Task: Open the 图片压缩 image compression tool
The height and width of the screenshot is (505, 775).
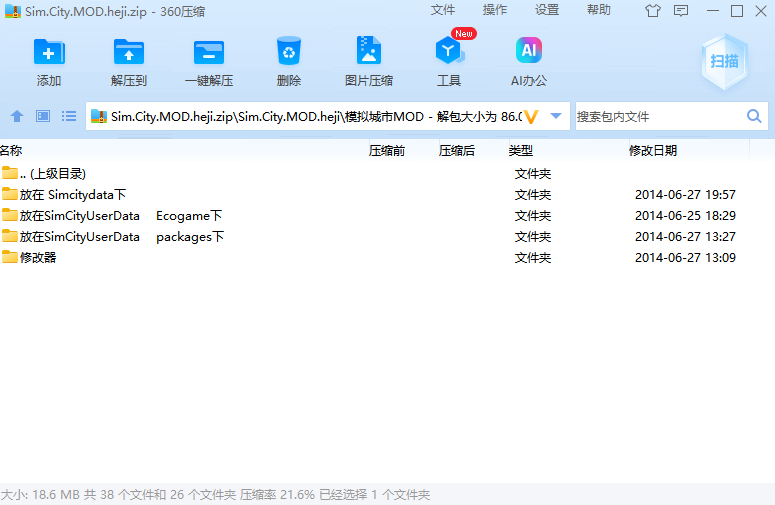Action: [x=369, y=50]
